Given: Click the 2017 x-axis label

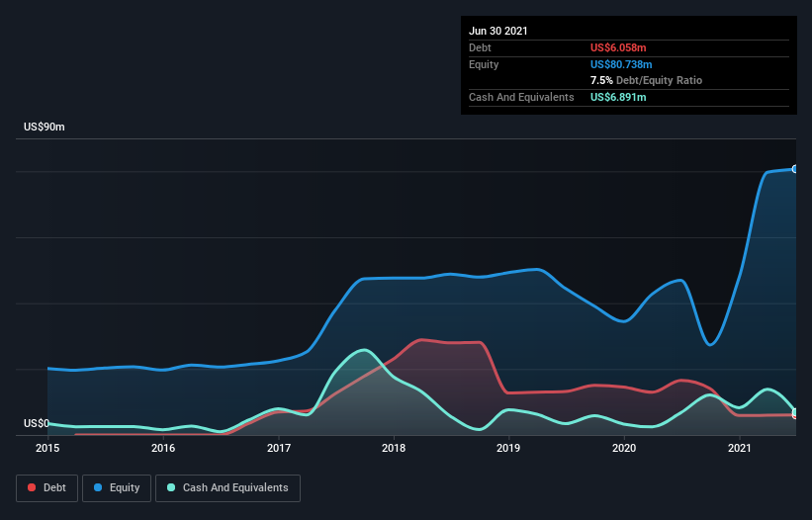Looking at the screenshot, I should (x=279, y=448).
